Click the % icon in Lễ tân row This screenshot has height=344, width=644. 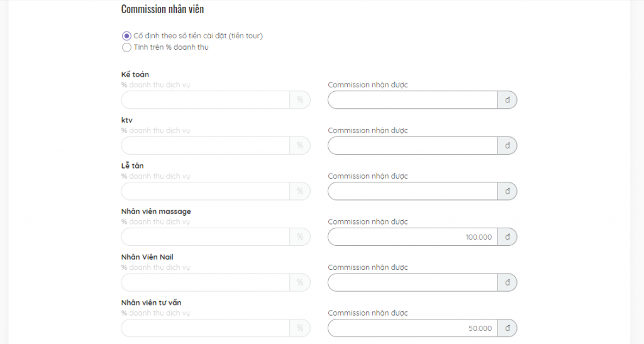(x=300, y=191)
